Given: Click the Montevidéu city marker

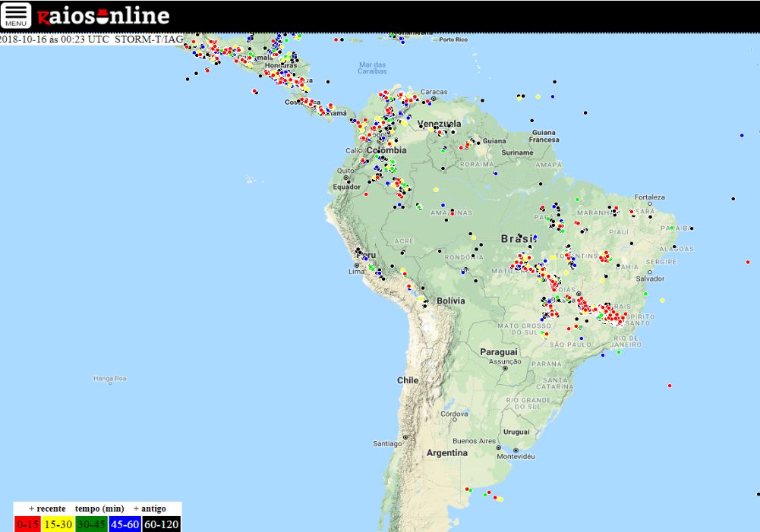Looking at the screenshot, I should (517, 450).
